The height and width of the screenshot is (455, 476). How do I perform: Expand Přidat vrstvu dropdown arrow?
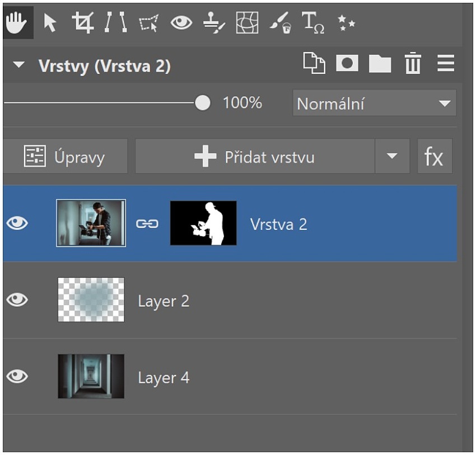click(392, 156)
